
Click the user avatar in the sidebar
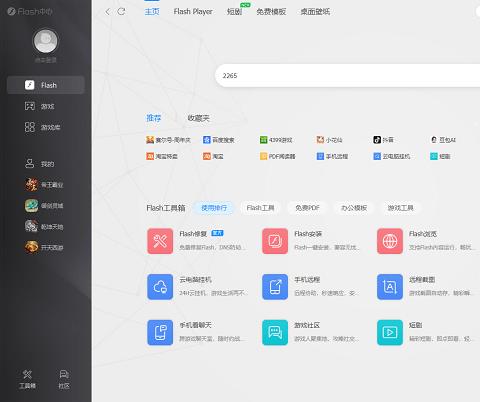pyautogui.click(x=45, y=41)
